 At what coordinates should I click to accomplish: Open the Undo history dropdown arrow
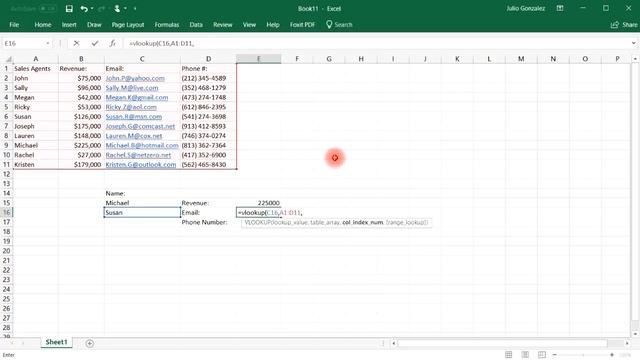coord(92,9)
